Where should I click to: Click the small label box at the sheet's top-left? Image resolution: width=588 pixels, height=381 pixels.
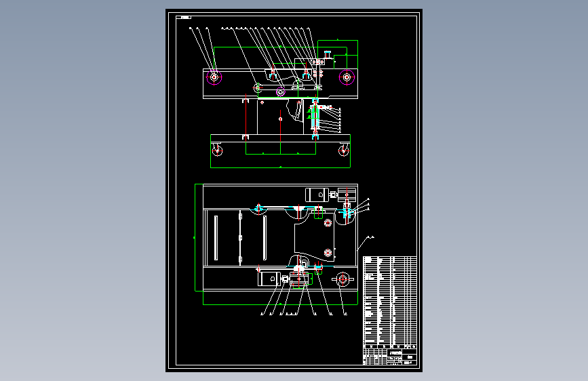click(x=183, y=17)
